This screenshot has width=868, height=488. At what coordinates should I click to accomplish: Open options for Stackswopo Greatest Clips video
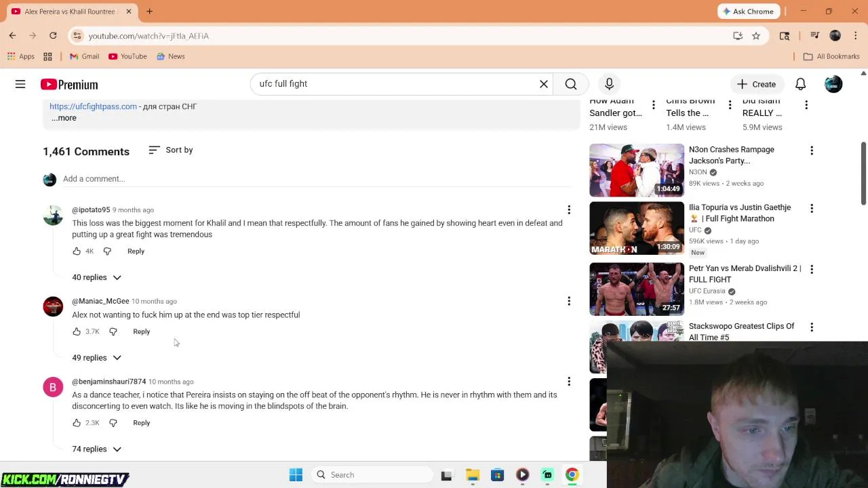pyautogui.click(x=812, y=327)
